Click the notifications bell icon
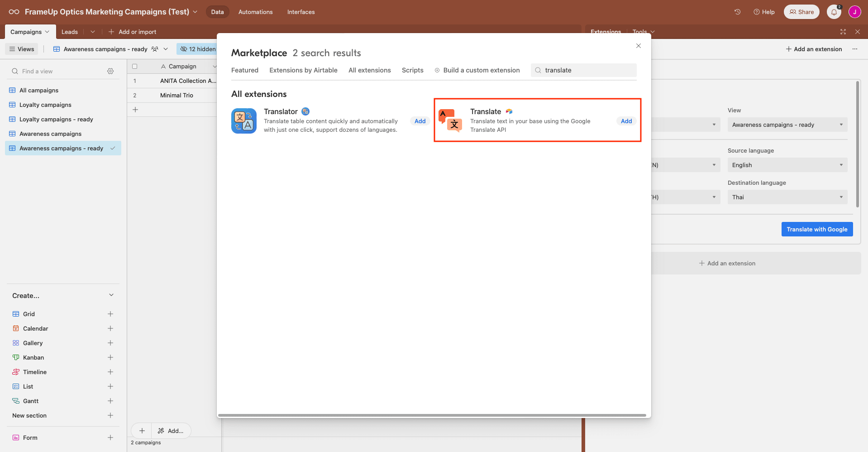Screen dimensions: 868x452 [834, 11]
